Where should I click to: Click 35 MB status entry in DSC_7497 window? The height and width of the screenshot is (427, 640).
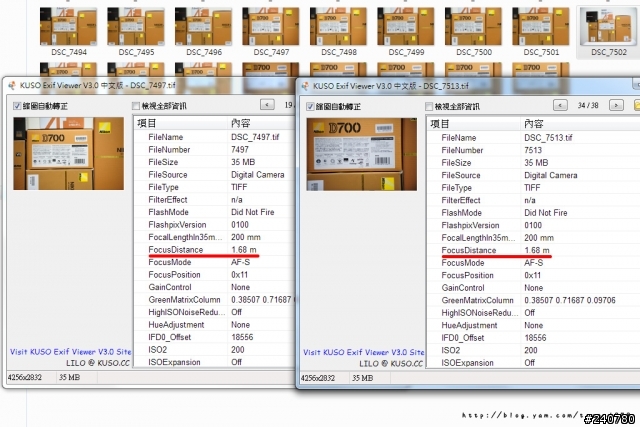69,378
